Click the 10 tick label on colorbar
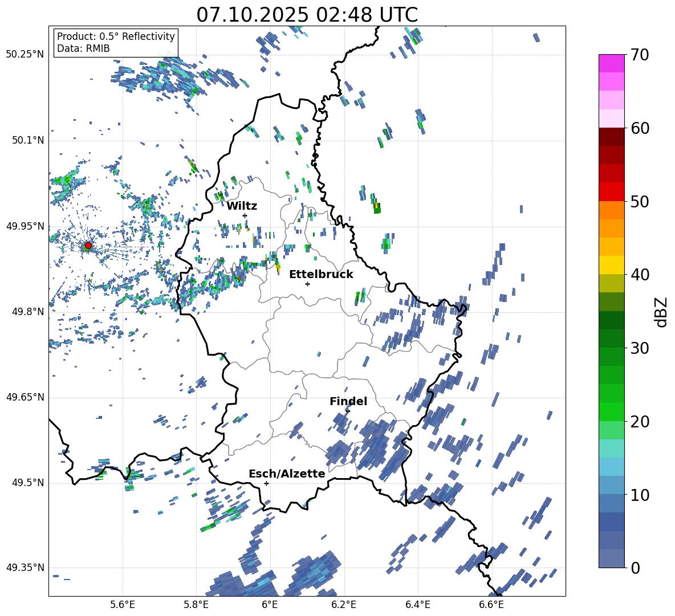 pos(639,495)
